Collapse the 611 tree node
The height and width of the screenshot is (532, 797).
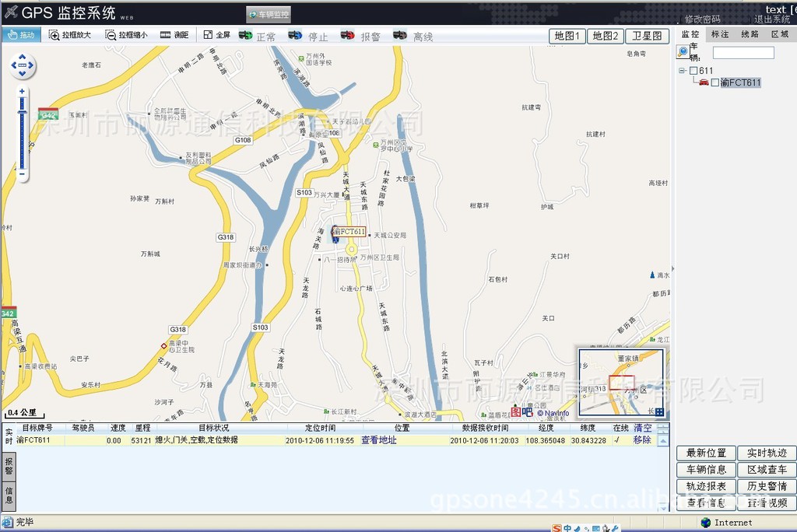point(683,71)
